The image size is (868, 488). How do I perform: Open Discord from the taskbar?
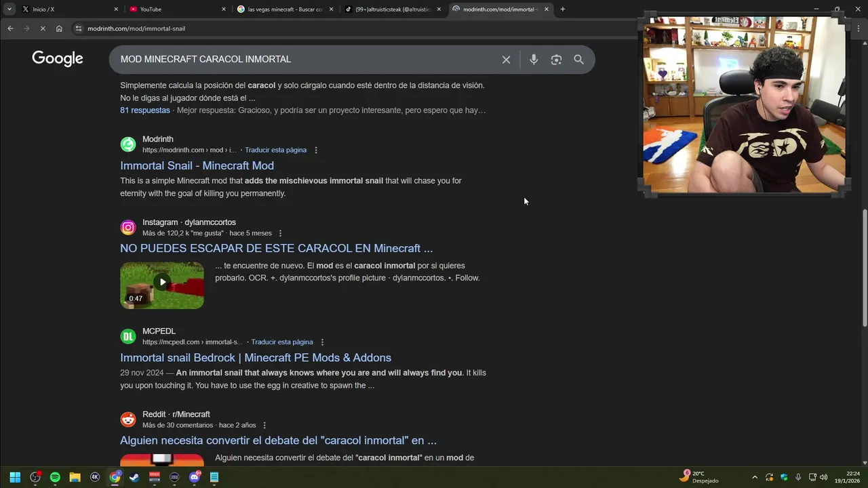pyautogui.click(x=195, y=477)
